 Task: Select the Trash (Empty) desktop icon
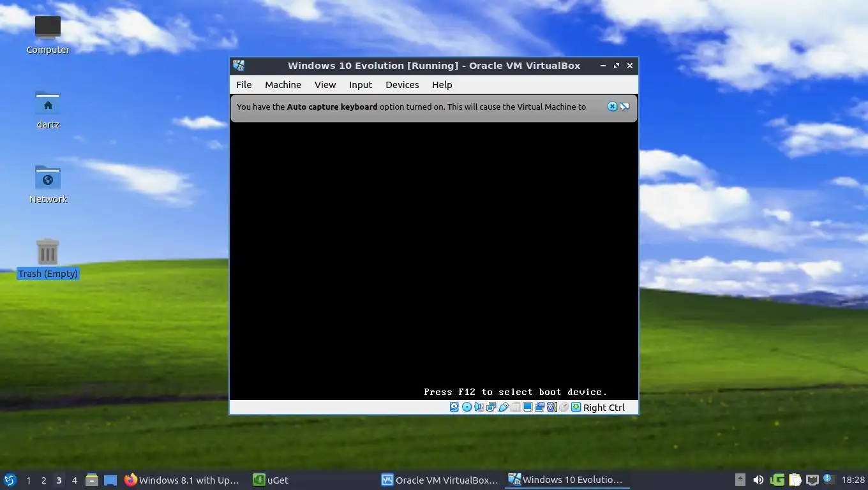(48, 259)
